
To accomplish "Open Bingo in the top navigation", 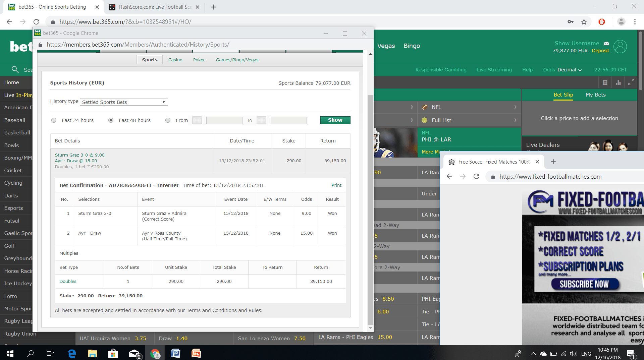I will 412,46.
